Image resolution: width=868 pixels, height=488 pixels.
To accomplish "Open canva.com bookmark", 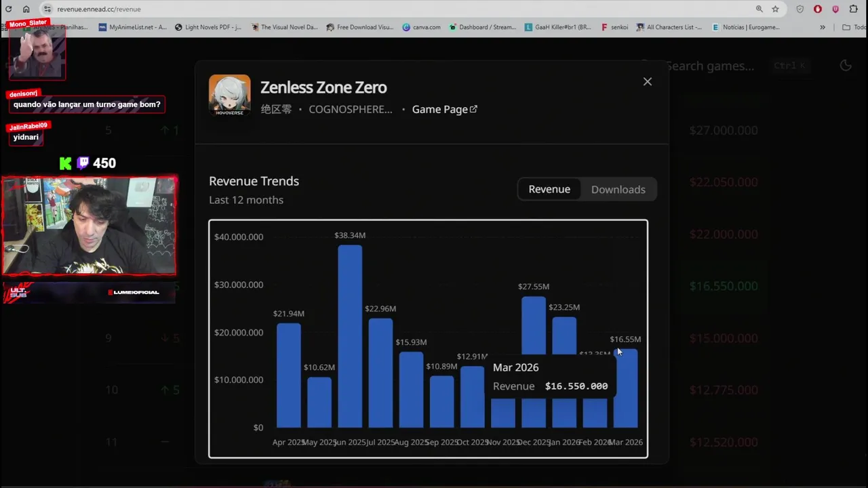I will [421, 27].
